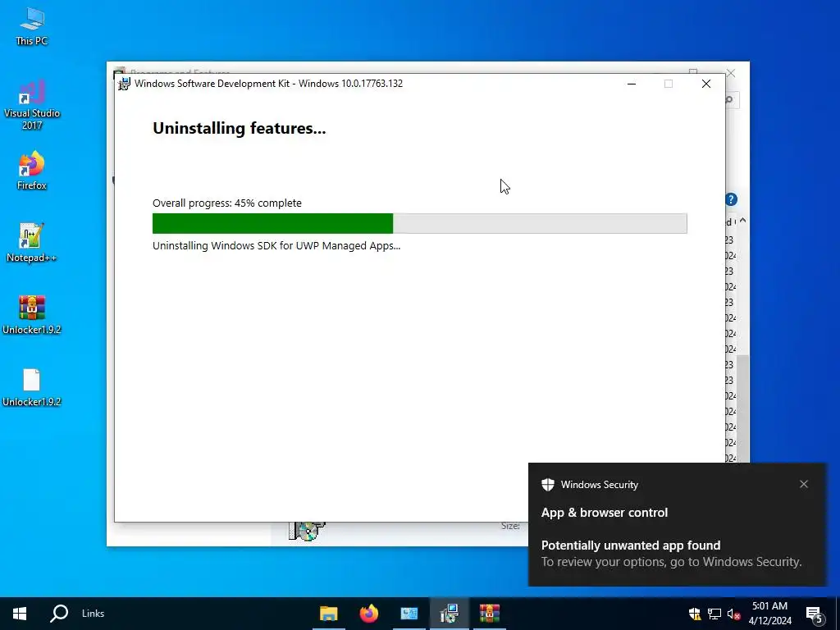
Task: Switch to Firefox in the taskbar
Action: (x=368, y=614)
